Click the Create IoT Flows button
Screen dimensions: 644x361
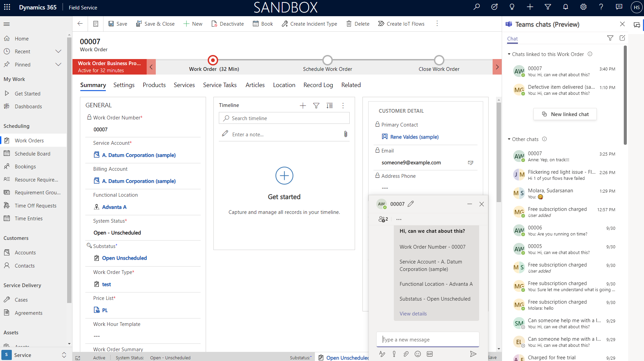pos(401,24)
